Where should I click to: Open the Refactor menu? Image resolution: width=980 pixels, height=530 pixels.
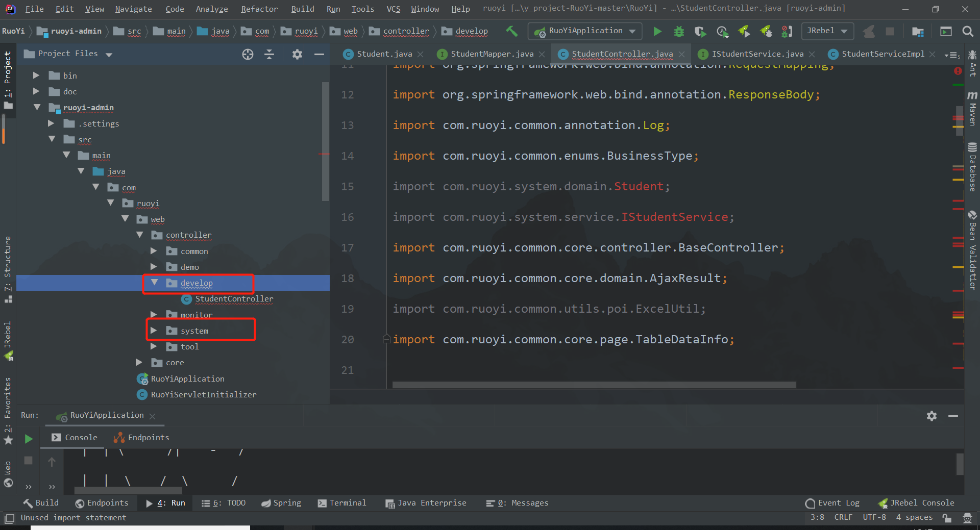259,9
